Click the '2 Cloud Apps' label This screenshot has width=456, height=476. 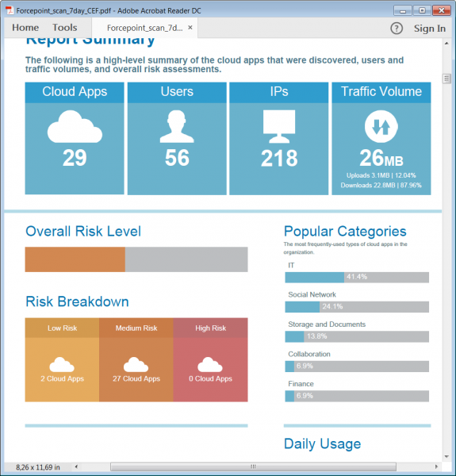62,378
